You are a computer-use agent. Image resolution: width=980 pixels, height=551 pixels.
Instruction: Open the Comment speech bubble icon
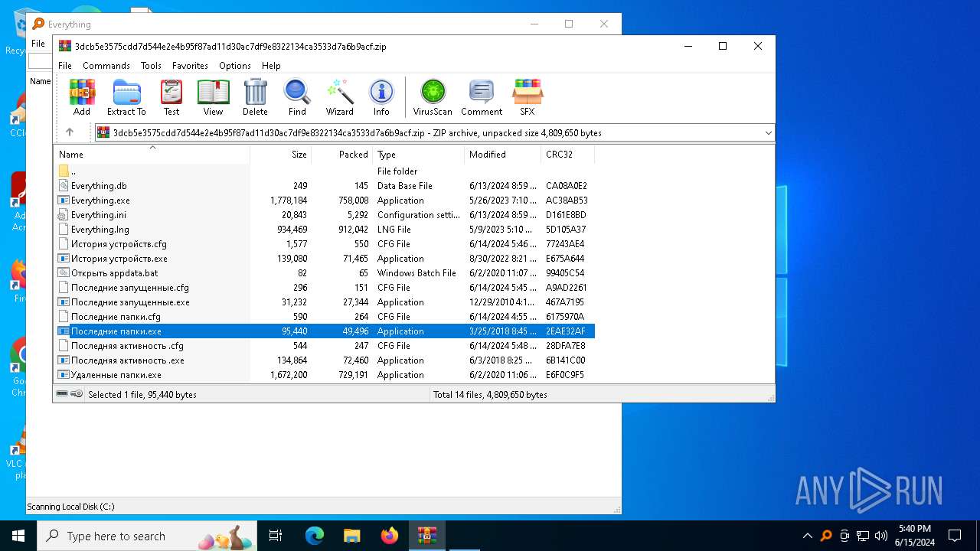(x=482, y=97)
